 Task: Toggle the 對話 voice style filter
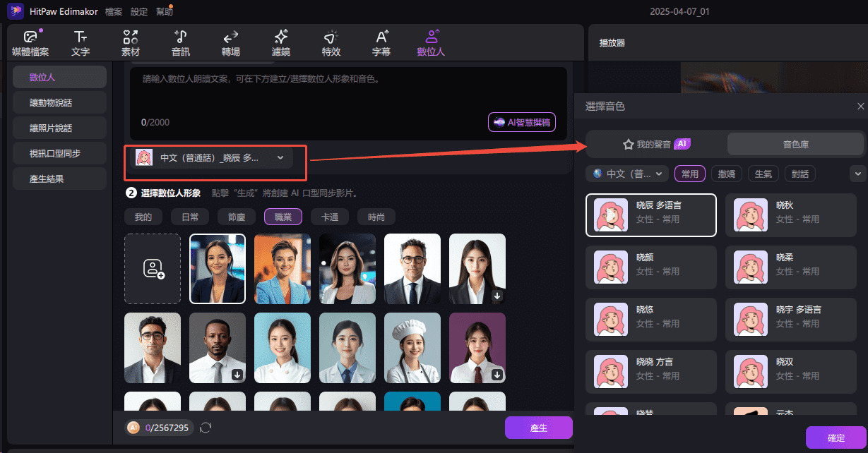coord(799,173)
